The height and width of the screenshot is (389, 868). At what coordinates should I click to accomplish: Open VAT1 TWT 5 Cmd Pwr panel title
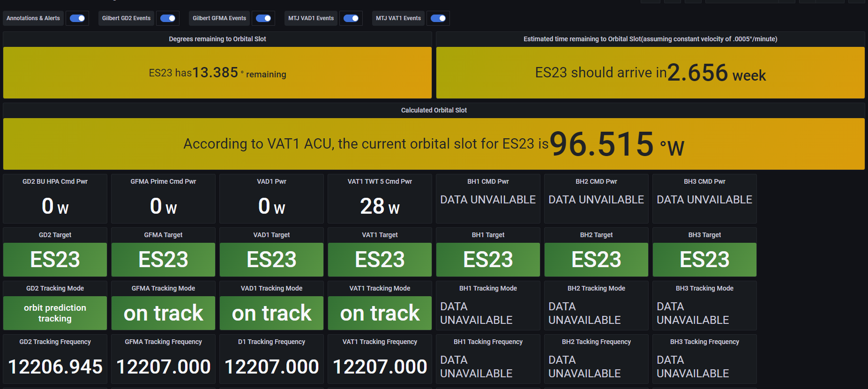pyautogui.click(x=380, y=181)
